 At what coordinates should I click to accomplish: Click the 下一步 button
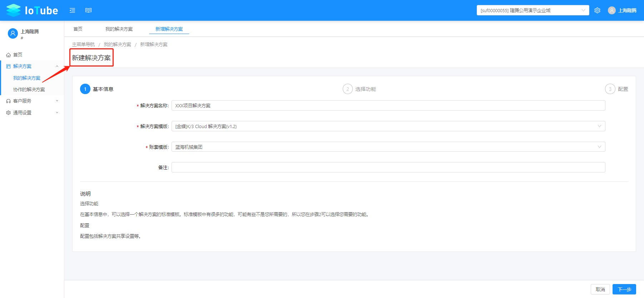click(x=624, y=289)
